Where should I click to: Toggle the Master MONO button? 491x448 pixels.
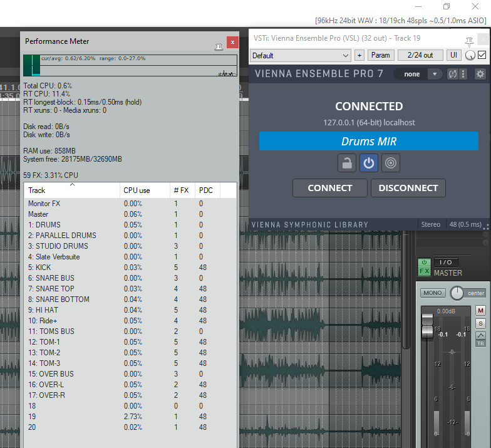click(x=432, y=293)
